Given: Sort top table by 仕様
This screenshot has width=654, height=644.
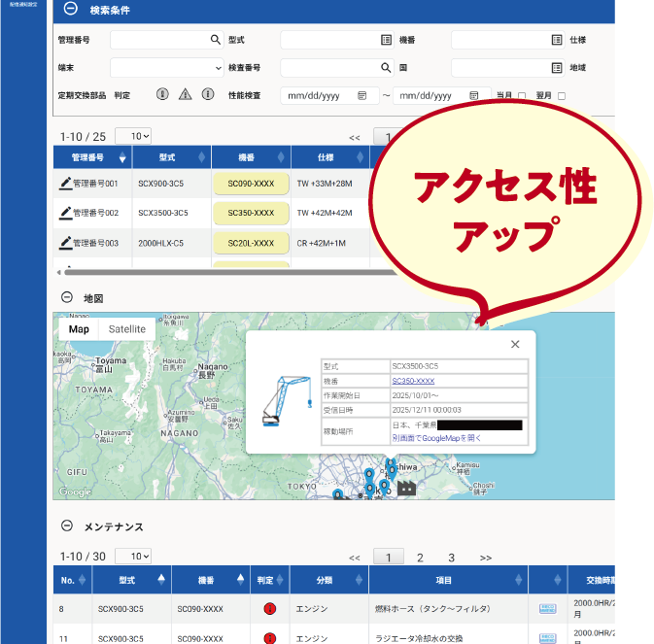Looking at the screenshot, I should pyautogui.click(x=360, y=157).
